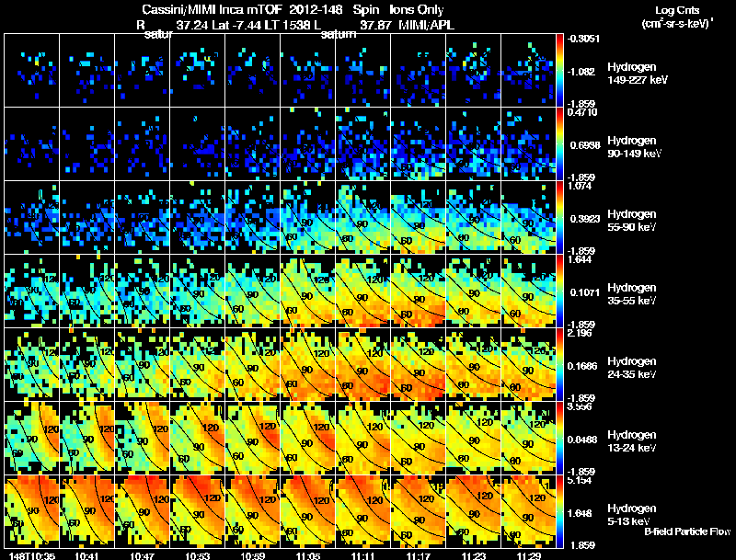Click the 10:41 time label
Image resolution: width=736 pixels, height=560 pixels.
point(86,555)
